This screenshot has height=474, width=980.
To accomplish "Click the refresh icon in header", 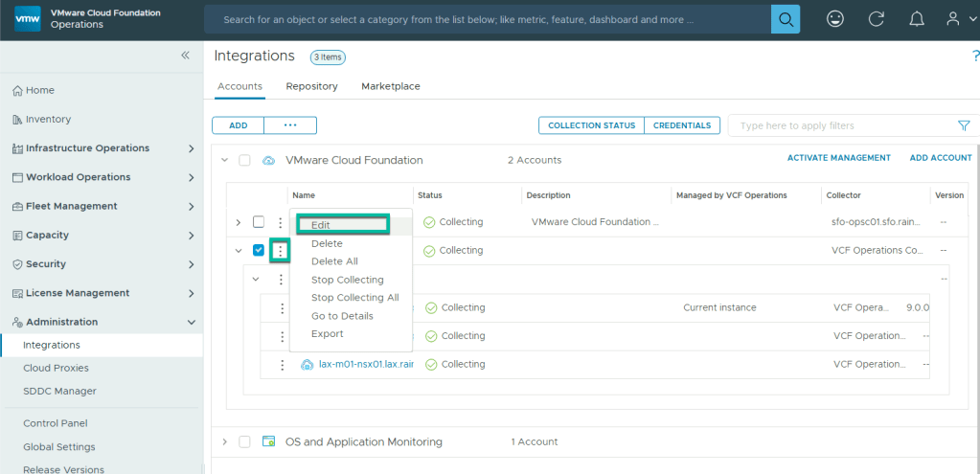I will tap(876, 19).
